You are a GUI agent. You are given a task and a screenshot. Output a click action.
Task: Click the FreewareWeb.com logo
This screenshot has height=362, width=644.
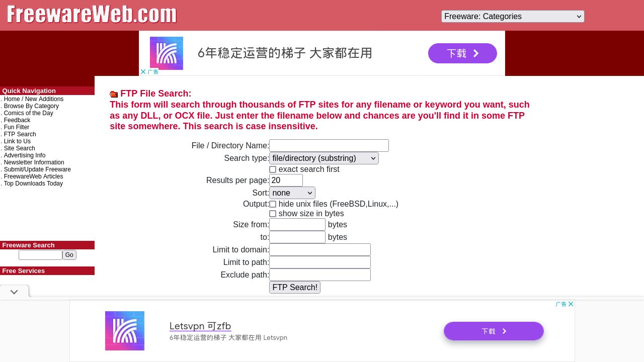tap(92, 15)
